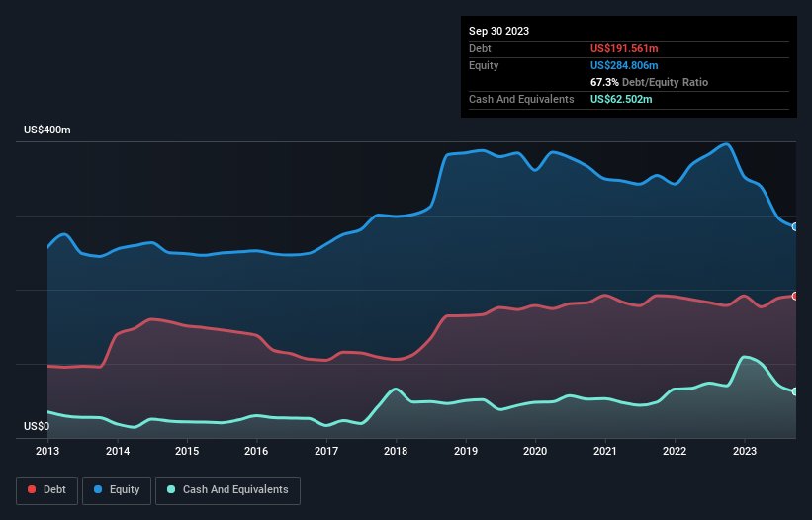Select the 2021 axis label
Image resolution: width=812 pixels, height=520 pixels.
(x=605, y=451)
